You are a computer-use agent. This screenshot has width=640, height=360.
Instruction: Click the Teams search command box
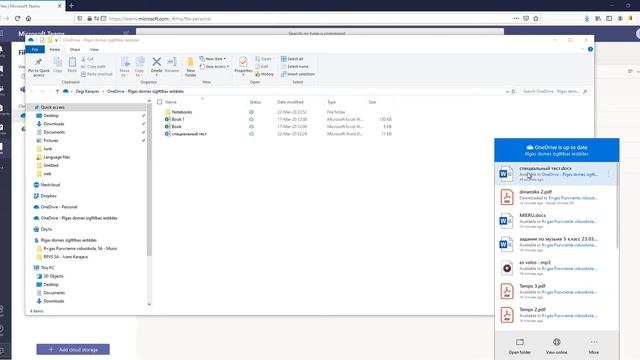320,33
